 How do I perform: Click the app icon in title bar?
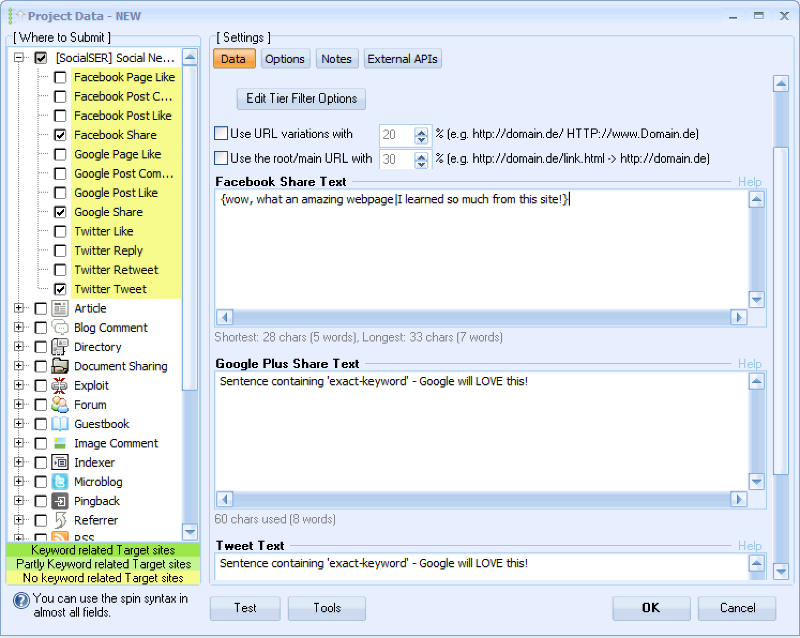coord(16,16)
